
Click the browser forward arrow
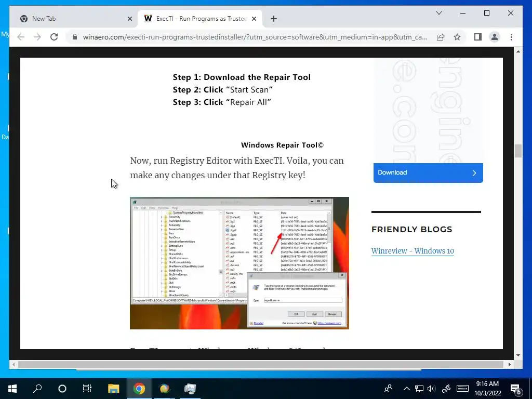37,37
